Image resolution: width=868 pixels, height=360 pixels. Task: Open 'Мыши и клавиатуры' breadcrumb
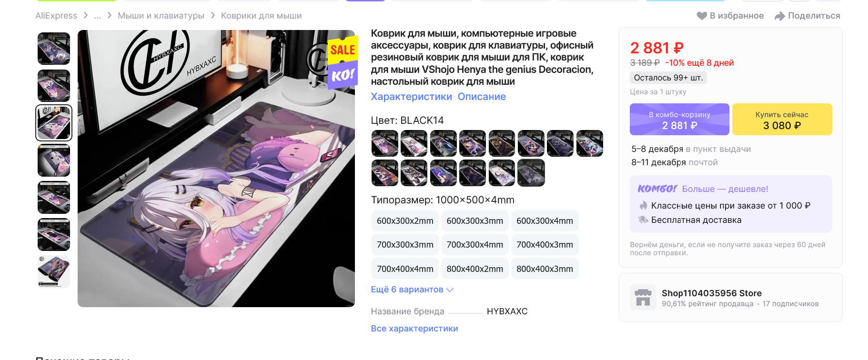[x=161, y=16]
